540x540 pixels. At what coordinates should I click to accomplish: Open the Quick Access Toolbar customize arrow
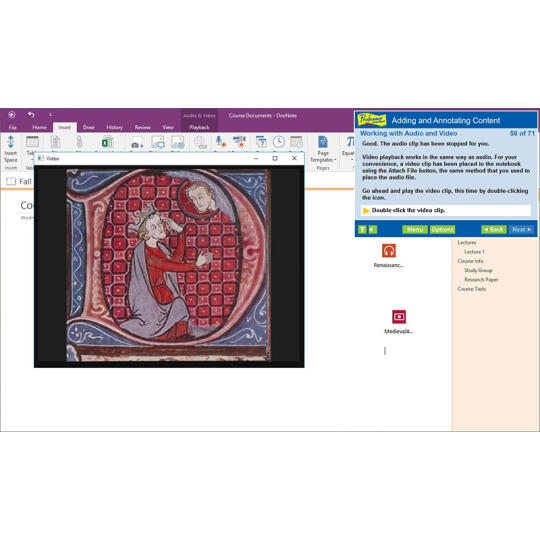pyautogui.click(x=50, y=115)
